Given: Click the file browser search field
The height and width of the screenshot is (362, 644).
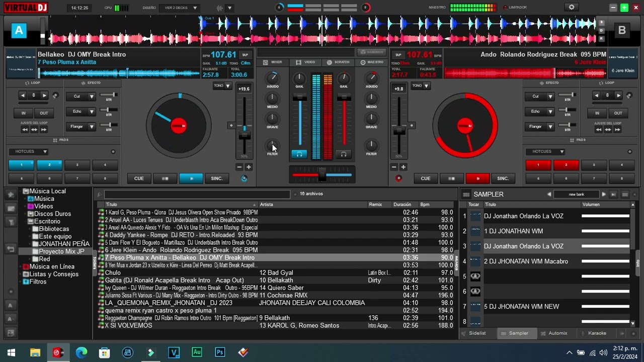Looking at the screenshot, I should [x=197, y=194].
